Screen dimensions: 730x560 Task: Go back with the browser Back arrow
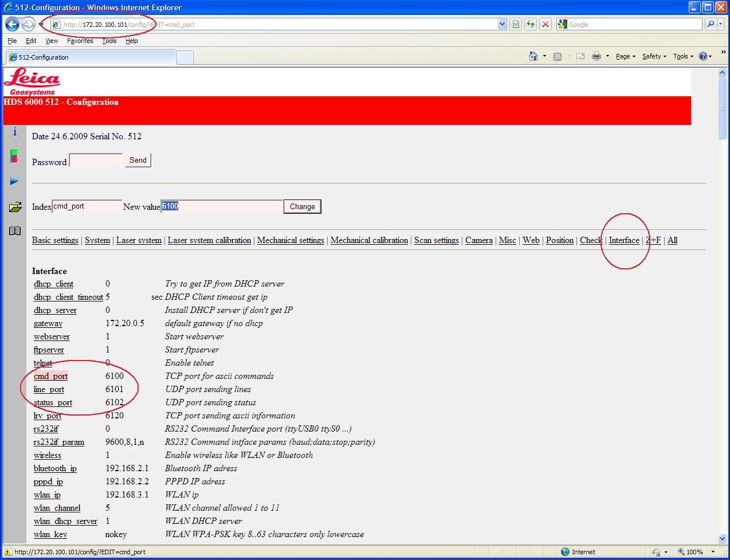click(12, 24)
